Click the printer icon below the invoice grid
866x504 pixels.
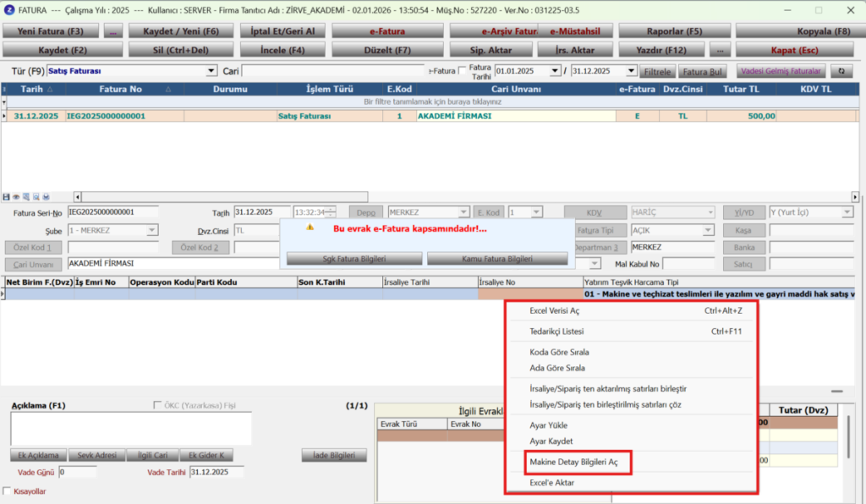(46, 197)
